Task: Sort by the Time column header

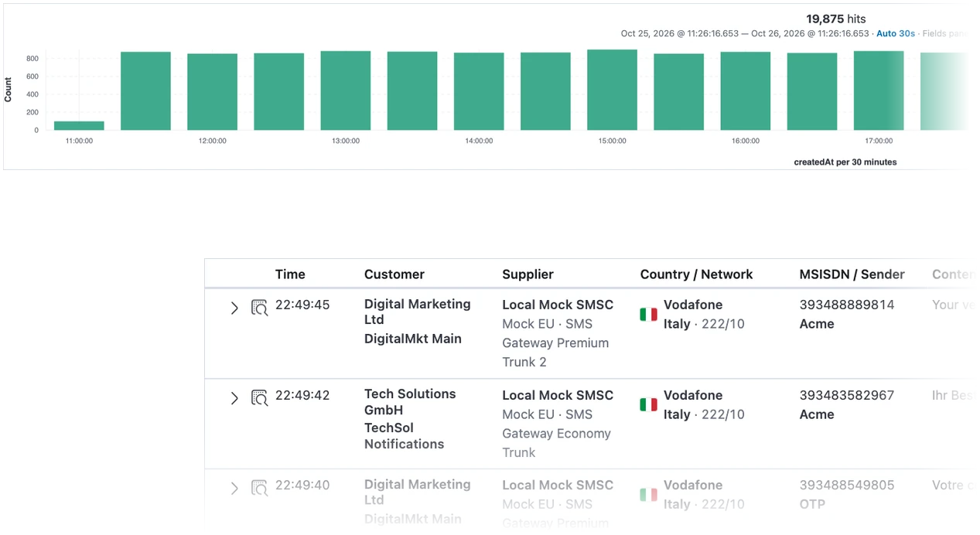Action: pyautogui.click(x=290, y=274)
